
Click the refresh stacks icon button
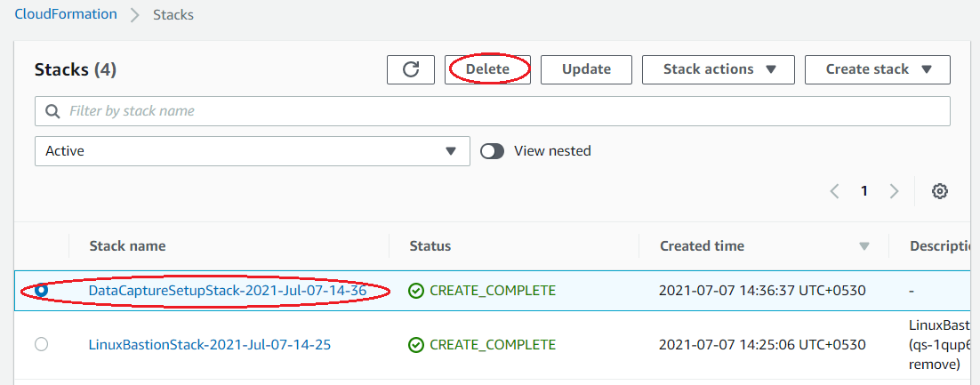tap(411, 69)
